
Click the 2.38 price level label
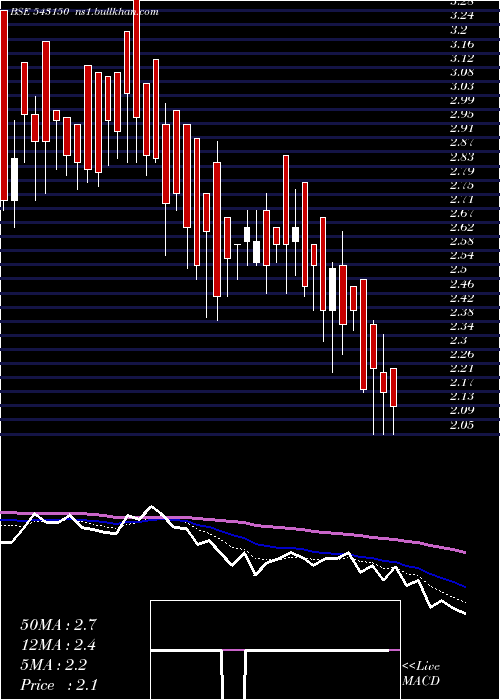462,312
